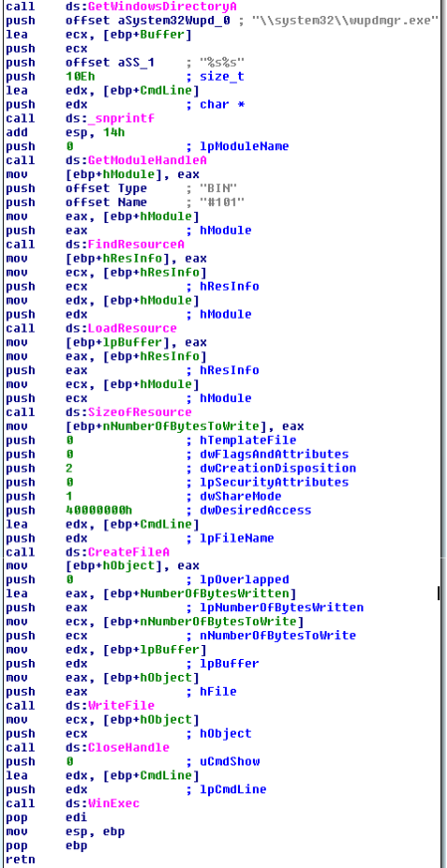Image resolution: width=447 pixels, height=868 pixels.
Task: Select the WriteFile function name
Action: 111,706
